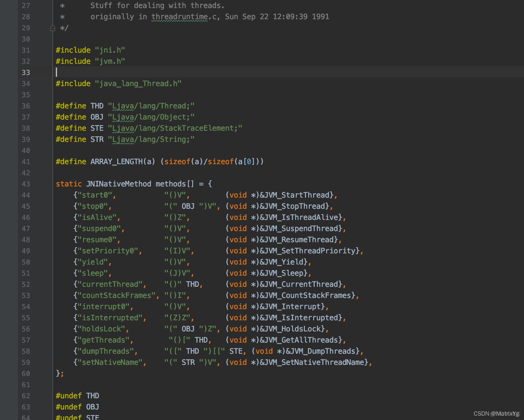This screenshot has width=524, height=420.
Task: Click the "sleep" method string
Action: [x=92, y=273]
